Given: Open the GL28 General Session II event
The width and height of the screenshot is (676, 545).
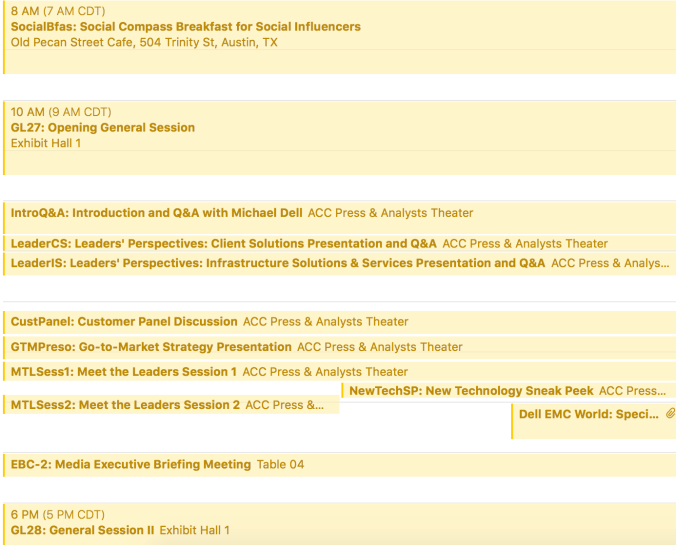Looking at the screenshot, I should point(83,530).
